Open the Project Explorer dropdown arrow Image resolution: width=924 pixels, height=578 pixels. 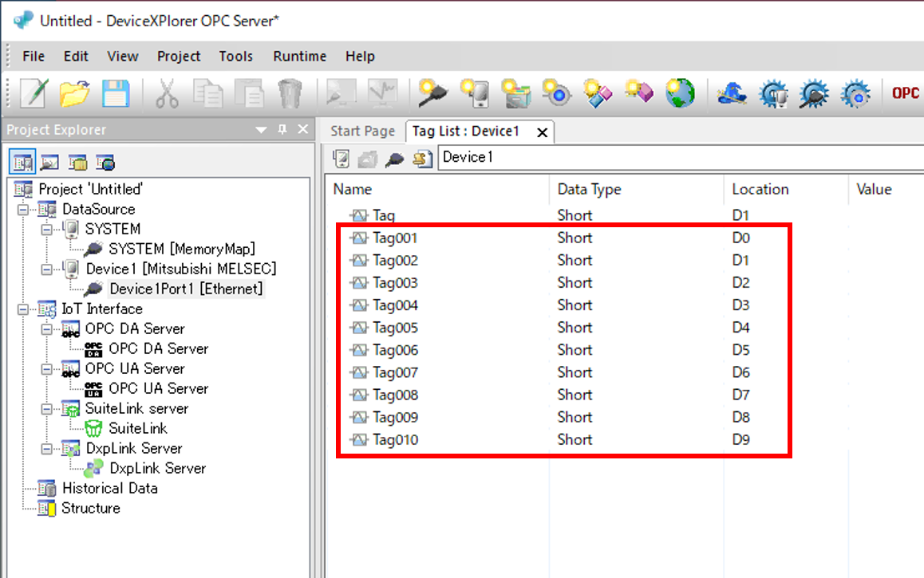261,130
